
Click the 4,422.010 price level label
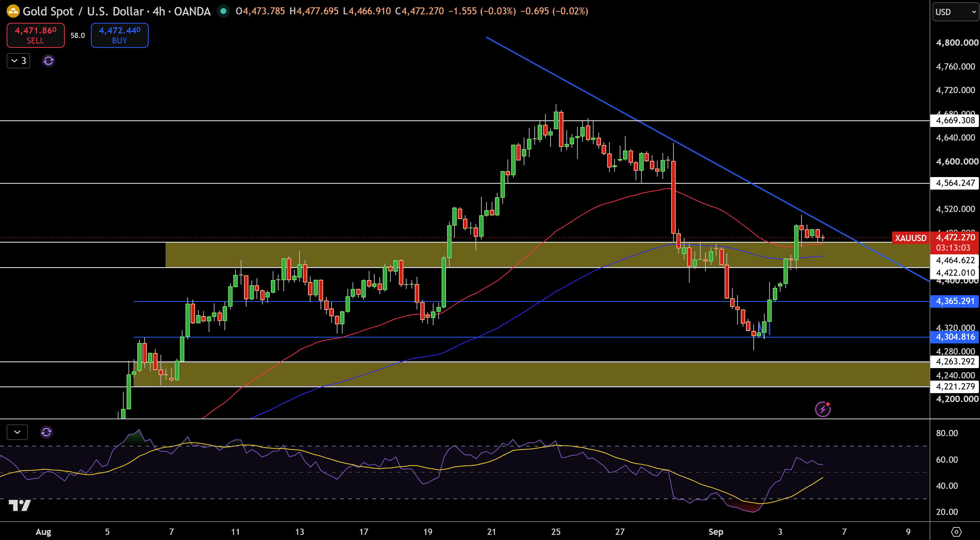pyautogui.click(x=955, y=272)
